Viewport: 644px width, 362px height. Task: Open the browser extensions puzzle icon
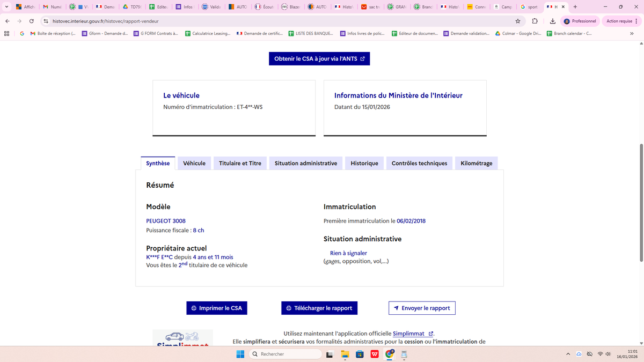[x=535, y=21]
